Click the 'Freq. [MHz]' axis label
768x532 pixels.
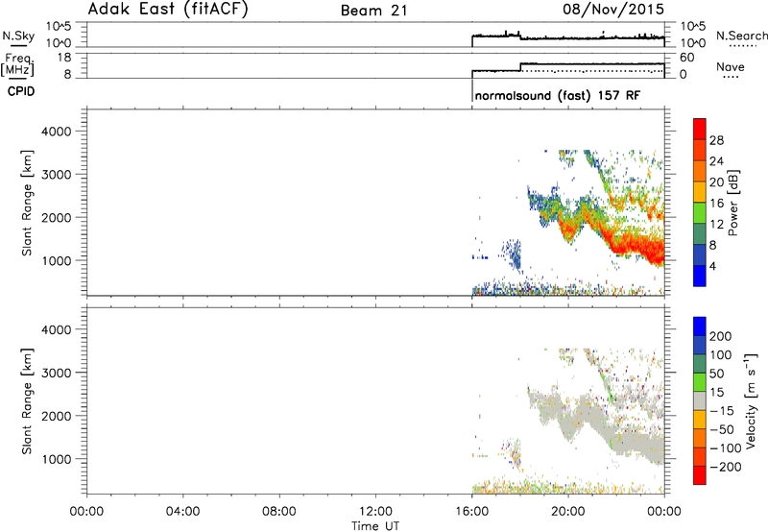(19, 64)
